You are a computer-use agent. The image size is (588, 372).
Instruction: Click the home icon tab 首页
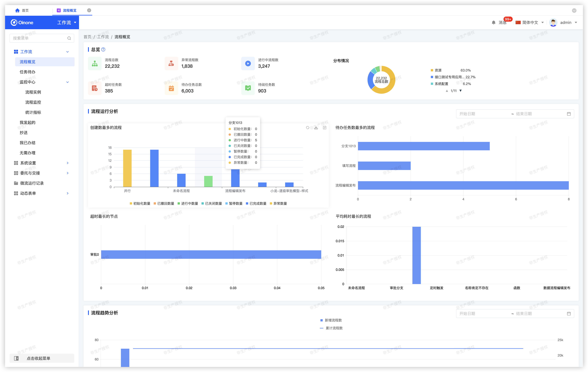17,10
